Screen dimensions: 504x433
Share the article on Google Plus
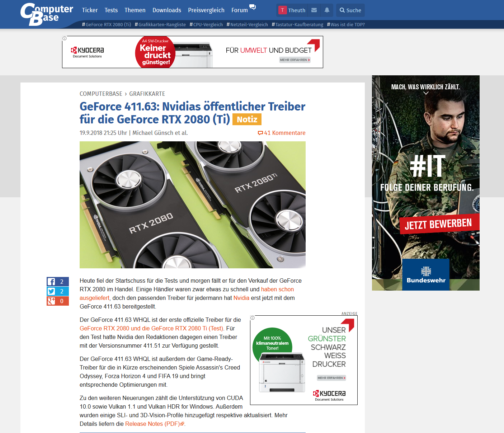58,301
